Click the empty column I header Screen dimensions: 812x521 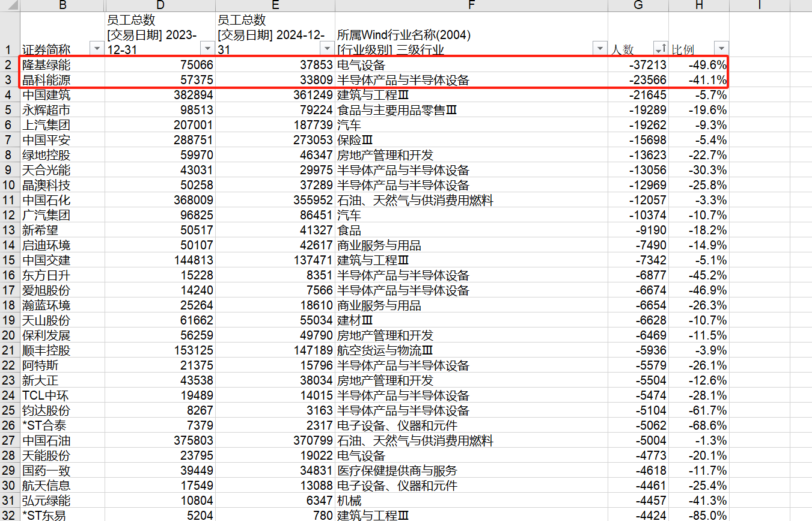pyautogui.click(x=760, y=5)
